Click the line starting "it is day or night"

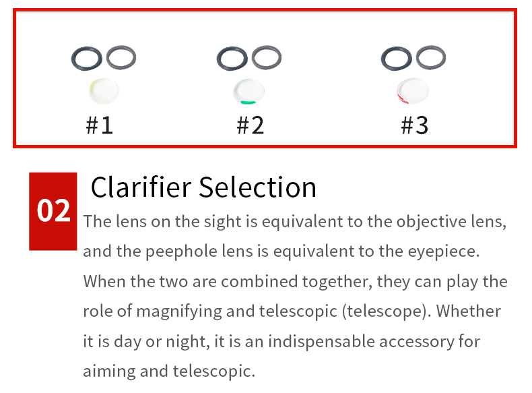[281, 340]
